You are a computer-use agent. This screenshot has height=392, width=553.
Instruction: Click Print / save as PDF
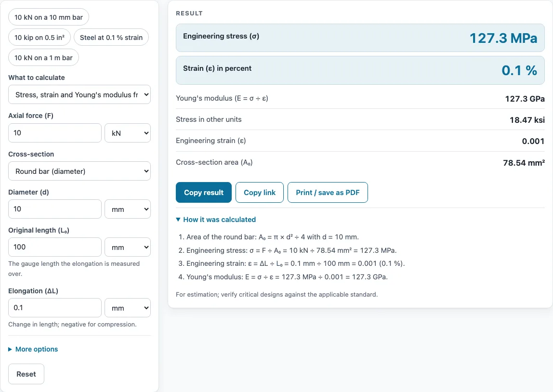[328, 193]
